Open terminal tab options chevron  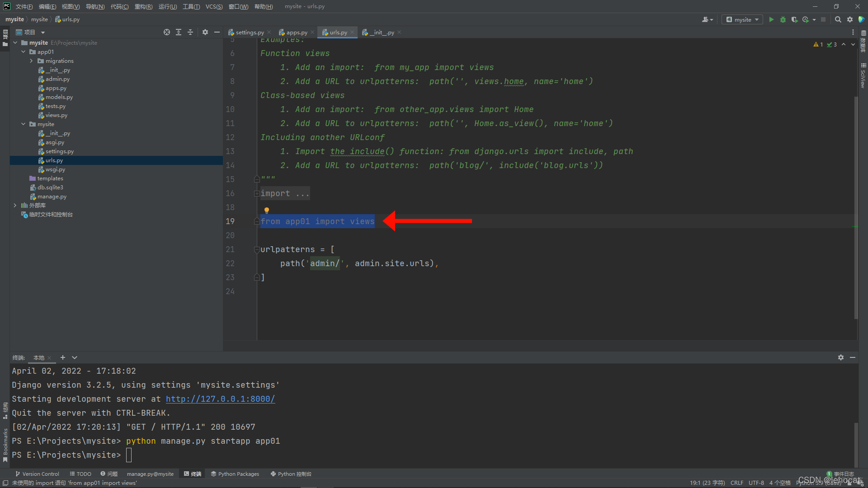pyautogui.click(x=75, y=357)
